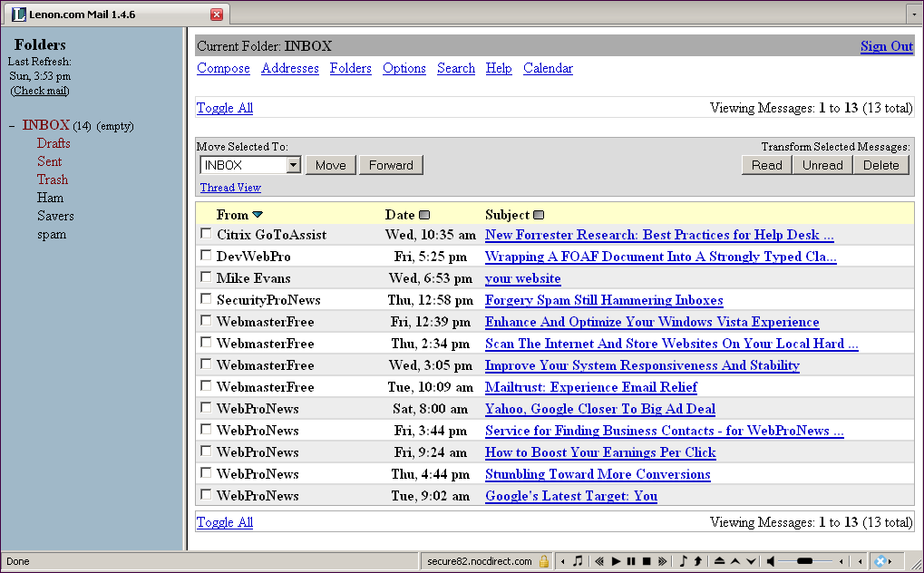
Task: Open the Compose menu link
Action: click(x=223, y=68)
